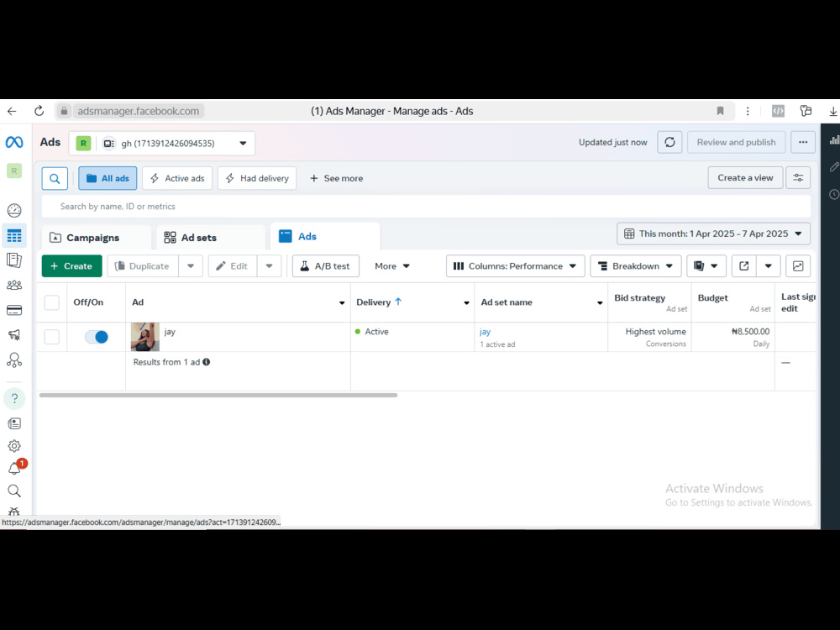
Task: Open Account overview gauge icon in sidebar
Action: coord(14,211)
